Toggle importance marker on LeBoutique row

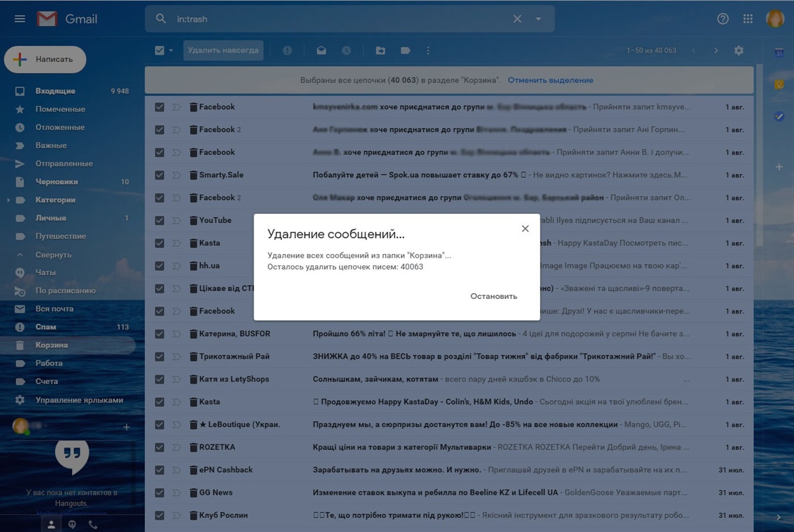point(177,425)
